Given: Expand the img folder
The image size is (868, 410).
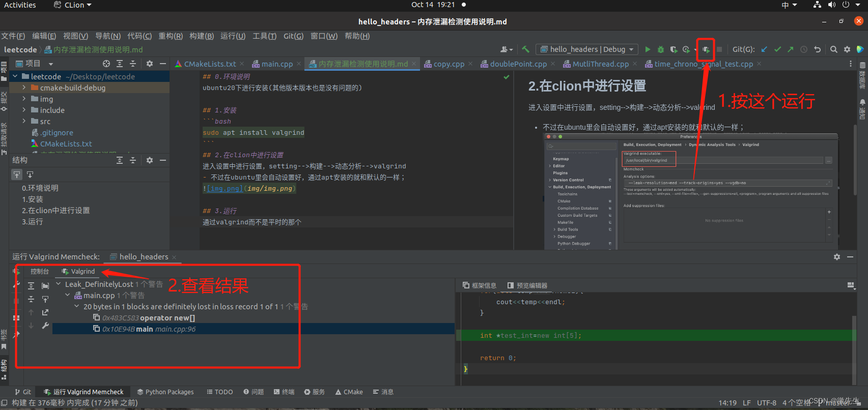Looking at the screenshot, I should click(24, 99).
